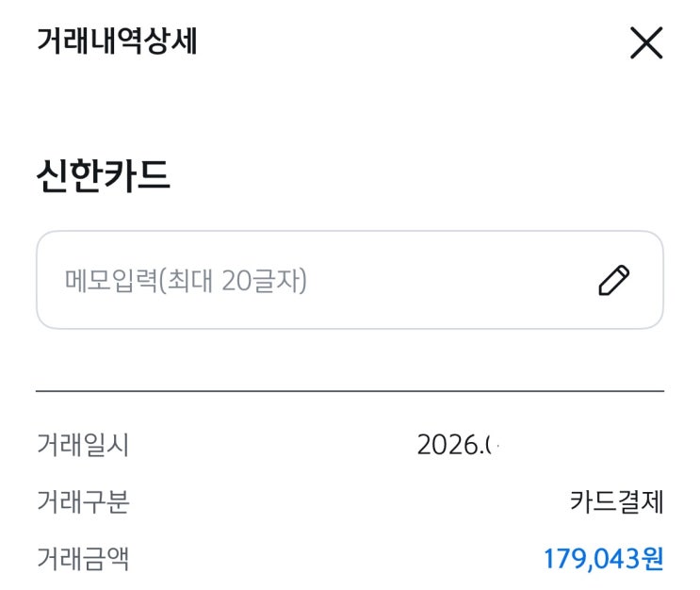
Task: Tap the blue 179,043원 amount
Action: pos(603,559)
